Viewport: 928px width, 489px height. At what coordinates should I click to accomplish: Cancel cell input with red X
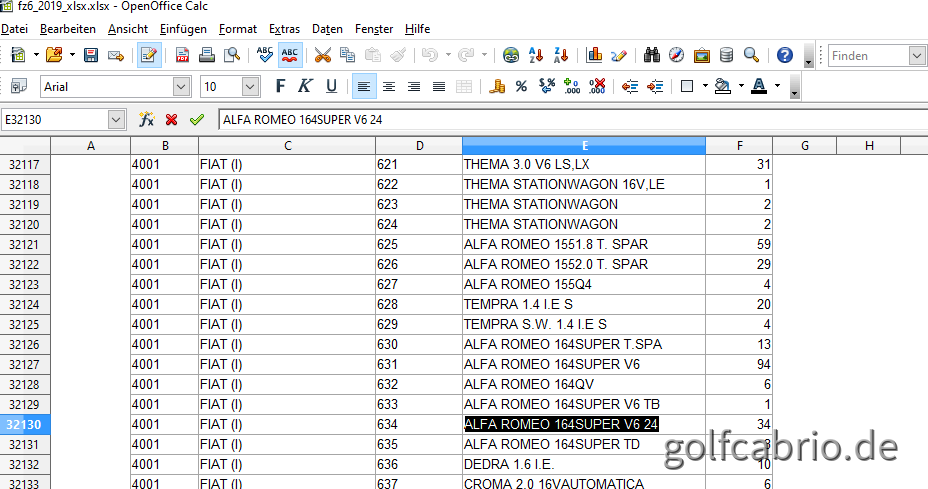[x=171, y=119]
